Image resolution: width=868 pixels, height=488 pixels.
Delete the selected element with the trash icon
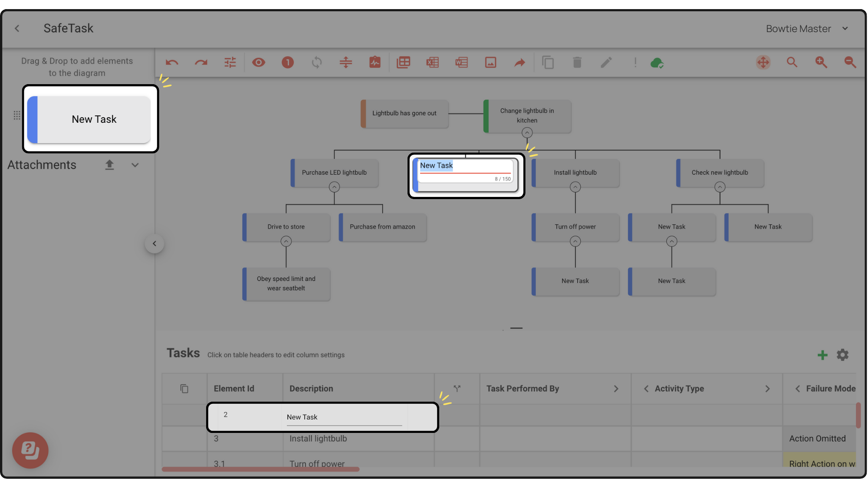pyautogui.click(x=577, y=62)
